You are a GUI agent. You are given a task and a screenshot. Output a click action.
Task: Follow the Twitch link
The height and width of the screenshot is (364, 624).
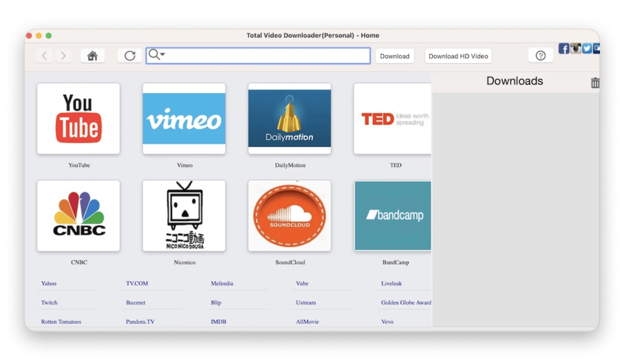(x=49, y=302)
